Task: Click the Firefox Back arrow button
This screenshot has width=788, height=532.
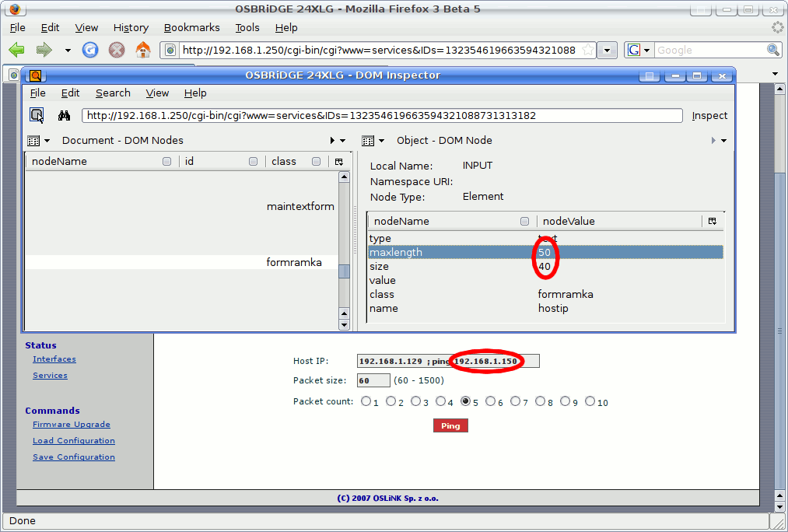Action: click(x=16, y=50)
